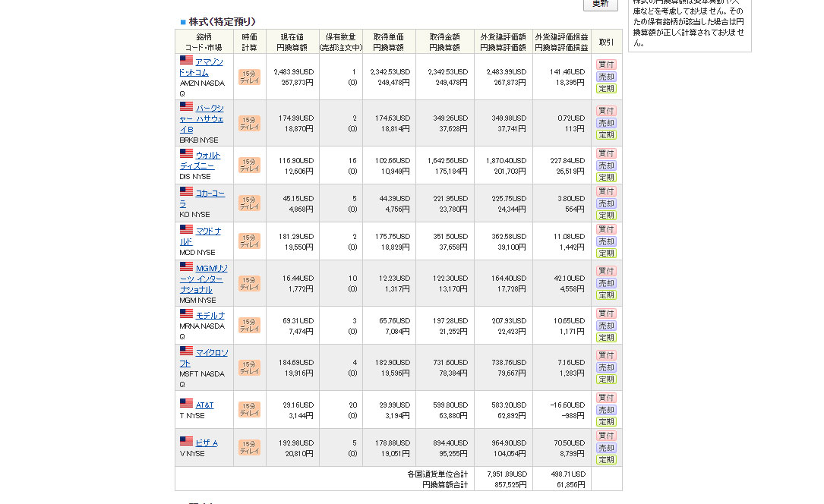
Task: Click 売却 to sell コカ-コーラ
Action: click(606, 203)
